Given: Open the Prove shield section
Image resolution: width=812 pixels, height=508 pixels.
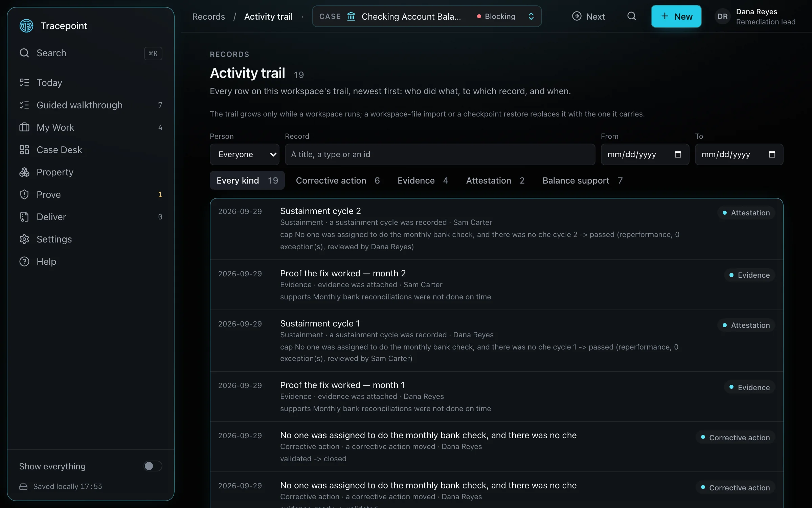Looking at the screenshot, I should (x=91, y=194).
